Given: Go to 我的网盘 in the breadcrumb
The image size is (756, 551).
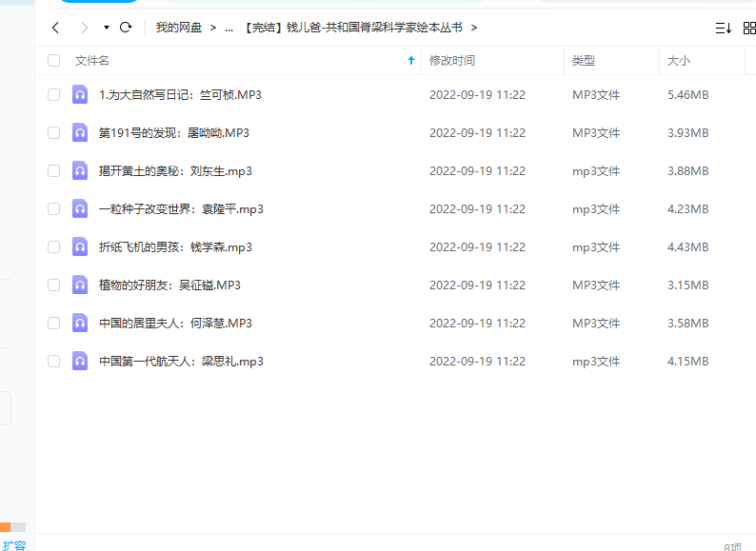Looking at the screenshot, I should (x=179, y=28).
